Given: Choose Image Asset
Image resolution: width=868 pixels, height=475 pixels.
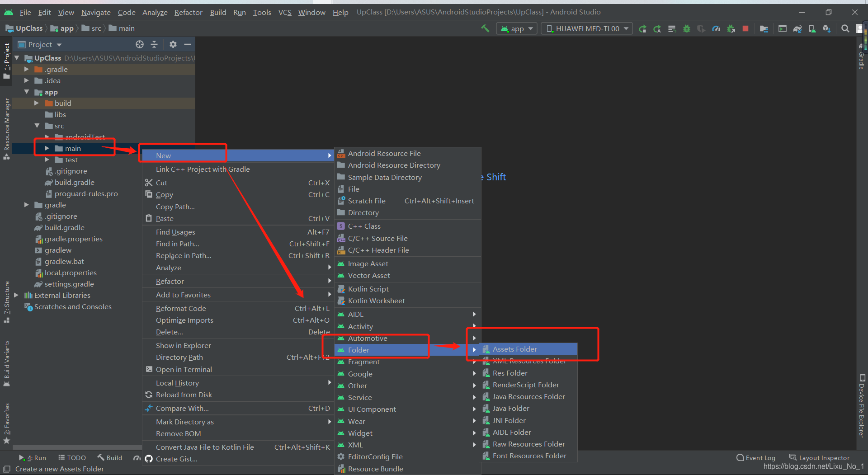Looking at the screenshot, I should [x=408, y=263].
